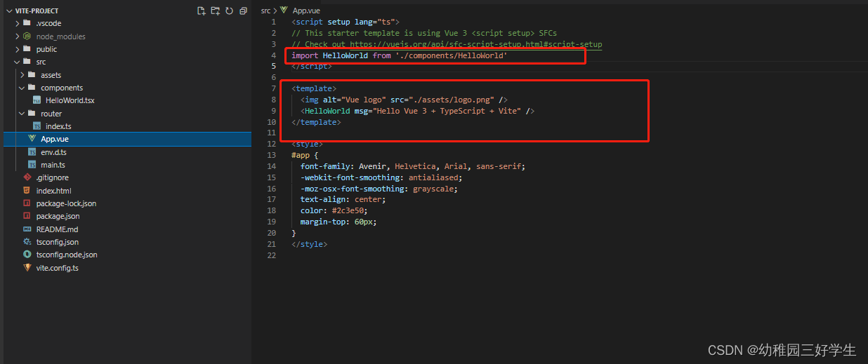This screenshot has height=364, width=868.
Task: Collapse the src folder chevron
Action: coord(18,62)
